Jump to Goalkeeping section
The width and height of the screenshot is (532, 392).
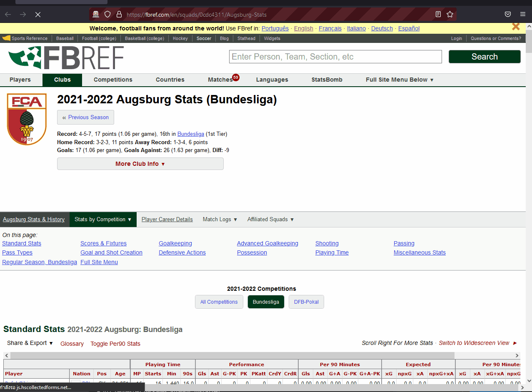click(175, 243)
